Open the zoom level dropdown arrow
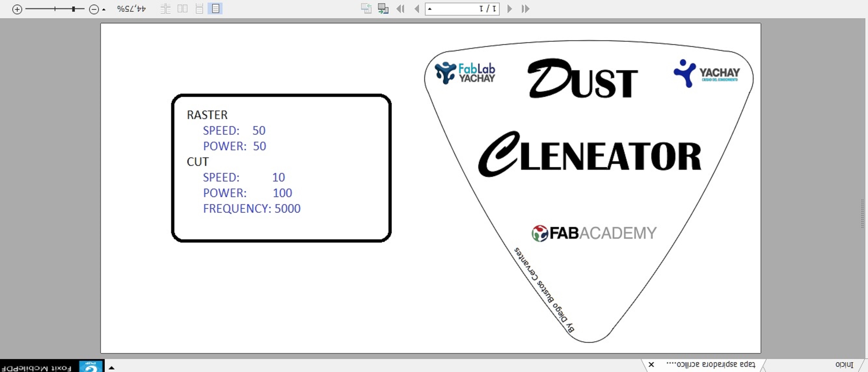The image size is (868, 372). point(104,10)
